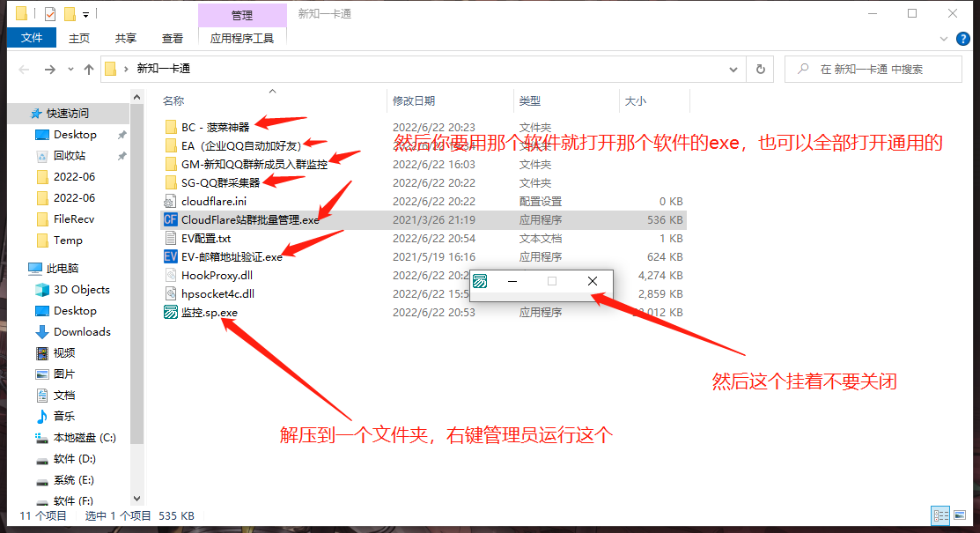Click the search box 在 新知一卡通 中搜索
This screenshot has width=980, height=533.
click(873, 69)
